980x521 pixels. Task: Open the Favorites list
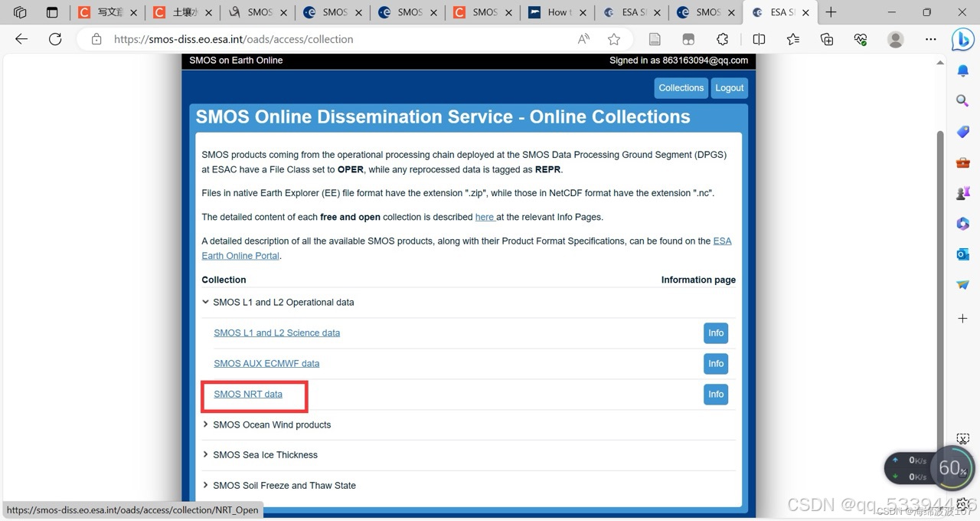pos(792,39)
